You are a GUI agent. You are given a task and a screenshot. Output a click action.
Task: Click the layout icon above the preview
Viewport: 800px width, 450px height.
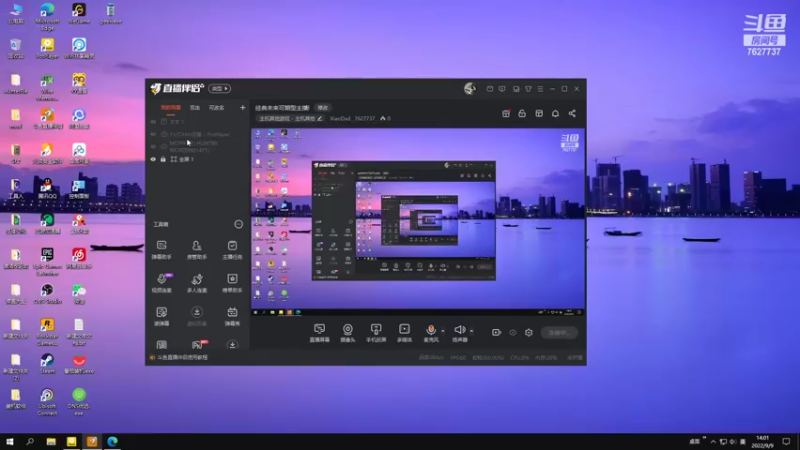tap(539, 113)
